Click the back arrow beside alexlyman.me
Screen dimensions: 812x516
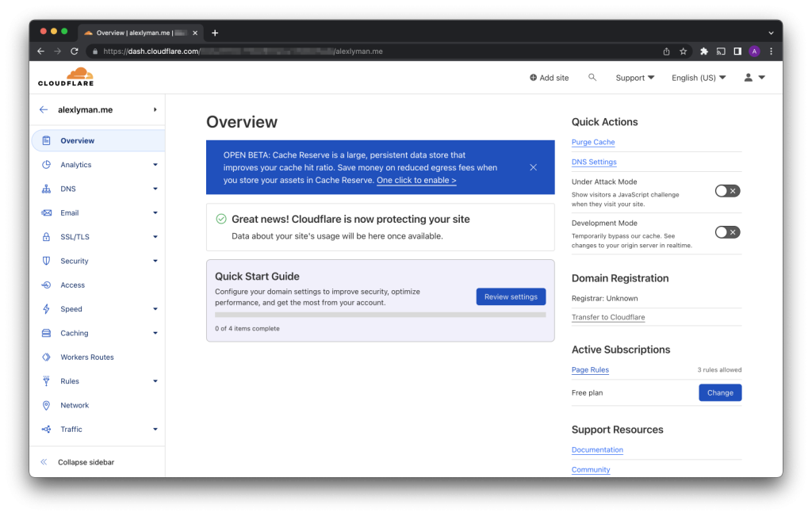[44, 109]
